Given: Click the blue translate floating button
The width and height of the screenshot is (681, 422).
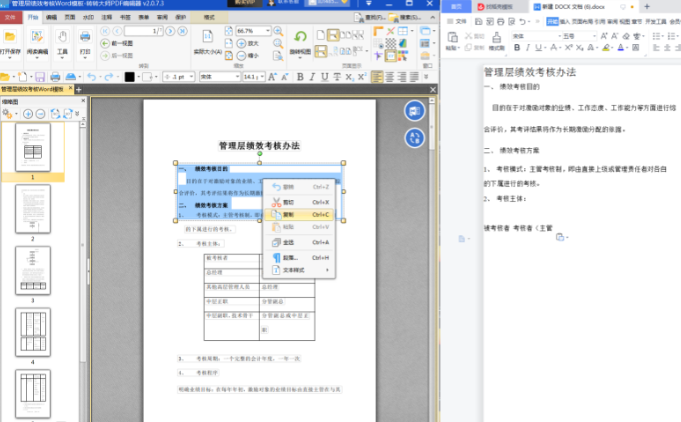Looking at the screenshot, I should [x=413, y=139].
